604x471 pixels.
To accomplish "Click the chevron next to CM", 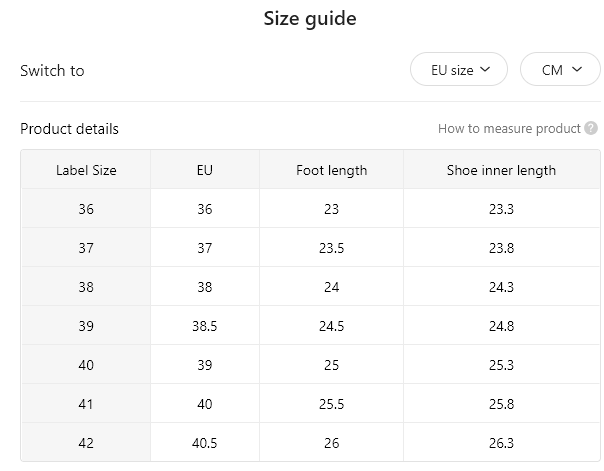I will coord(577,69).
